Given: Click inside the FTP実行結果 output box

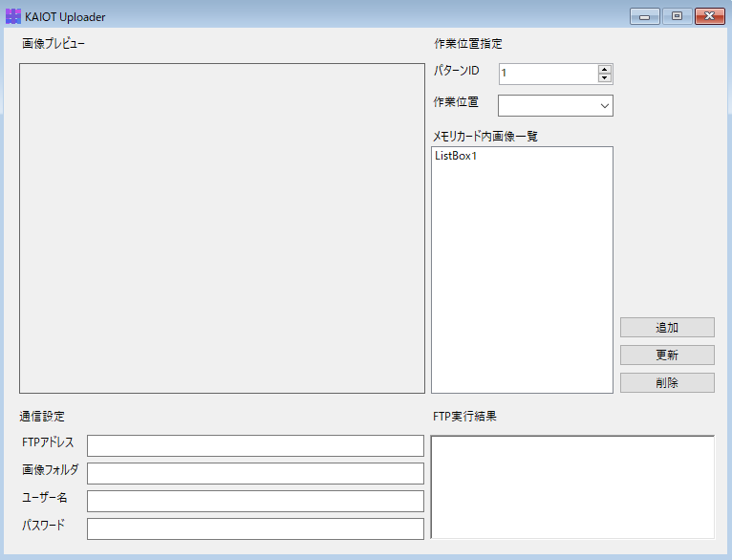Looking at the screenshot, I should point(572,487).
